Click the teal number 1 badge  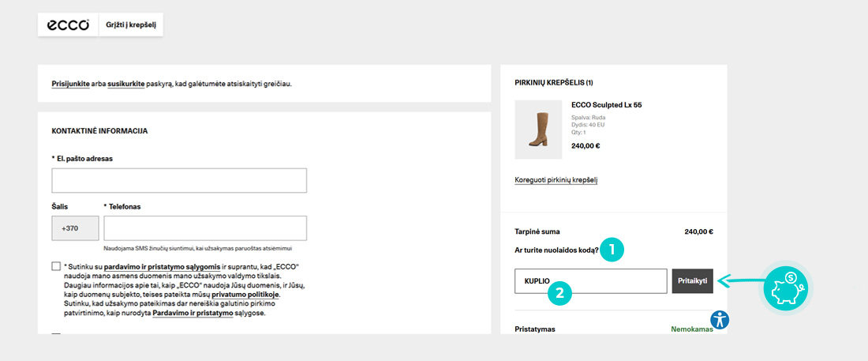point(612,250)
